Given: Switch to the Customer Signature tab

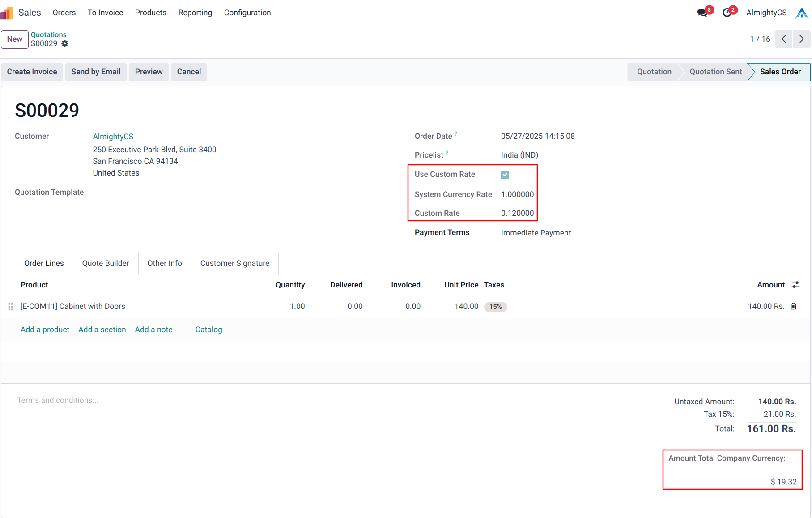Looking at the screenshot, I should (235, 263).
